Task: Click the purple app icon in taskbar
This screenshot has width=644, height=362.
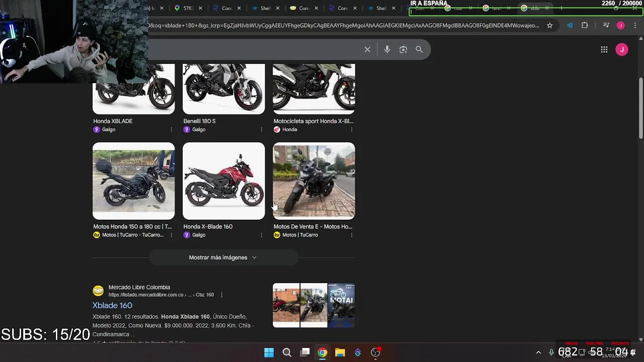Action: (x=358, y=352)
